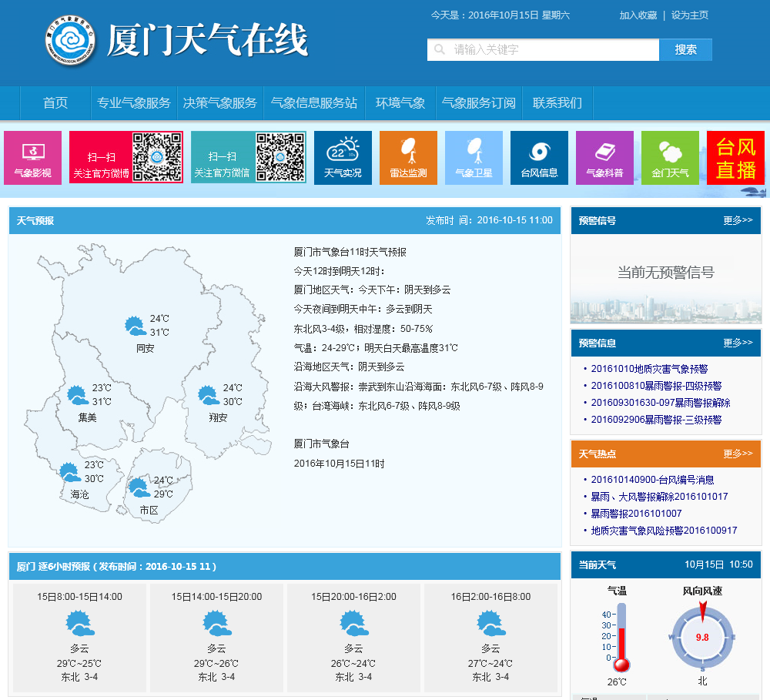Click the red 台风直播 banner
The image size is (770, 700).
(735, 158)
